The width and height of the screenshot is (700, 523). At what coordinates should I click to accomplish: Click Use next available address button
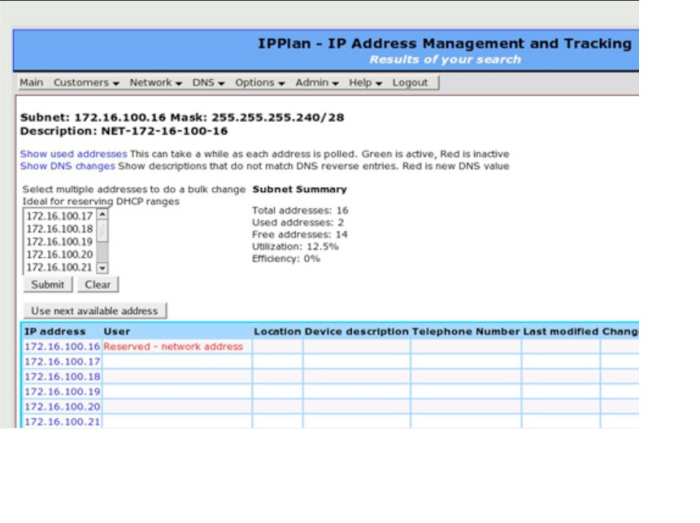click(x=95, y=311)
